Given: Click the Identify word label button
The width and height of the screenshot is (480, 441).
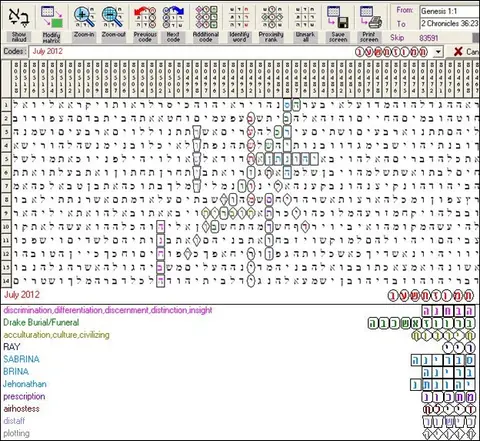Looking at the screenshot, I should 239,37.
